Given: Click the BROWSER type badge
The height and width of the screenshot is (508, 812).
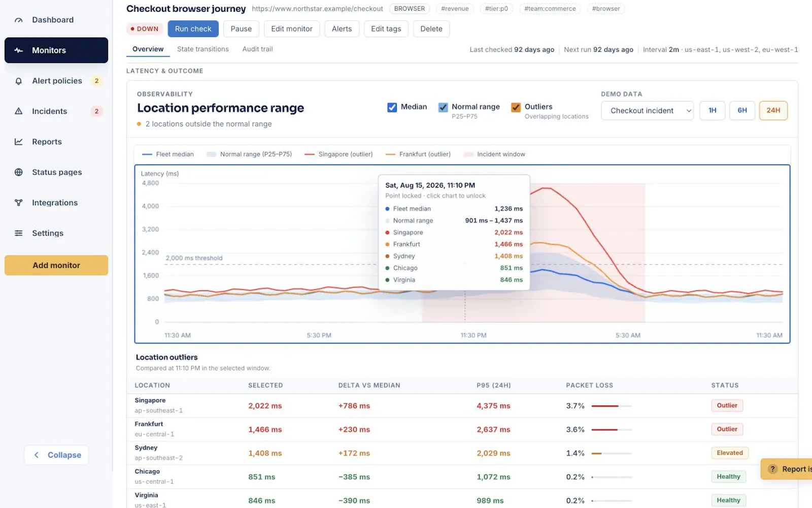Looking at the screenshot, I should [x=410, y=9].
